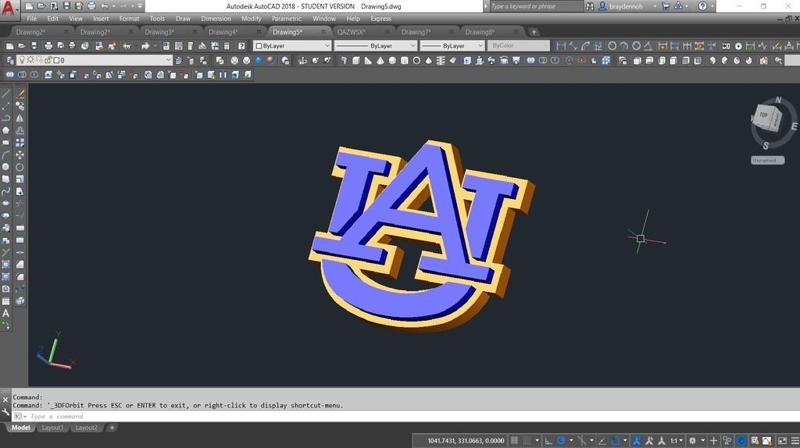Open status bar customization menu icon
800x448 pixels.
(x=794, y=440)
